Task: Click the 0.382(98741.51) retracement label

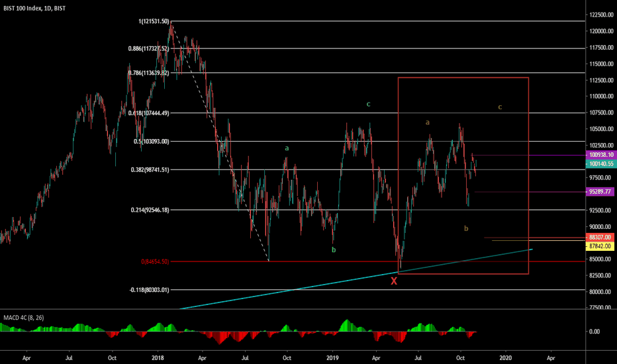Action: coord(150,169)
